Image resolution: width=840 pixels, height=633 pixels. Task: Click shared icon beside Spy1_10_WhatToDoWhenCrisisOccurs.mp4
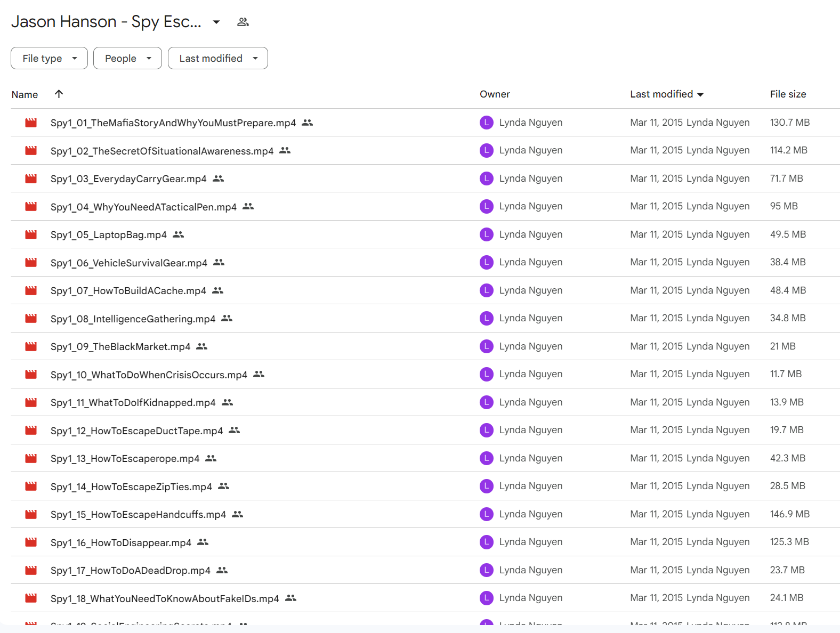[x=259, y=375]
